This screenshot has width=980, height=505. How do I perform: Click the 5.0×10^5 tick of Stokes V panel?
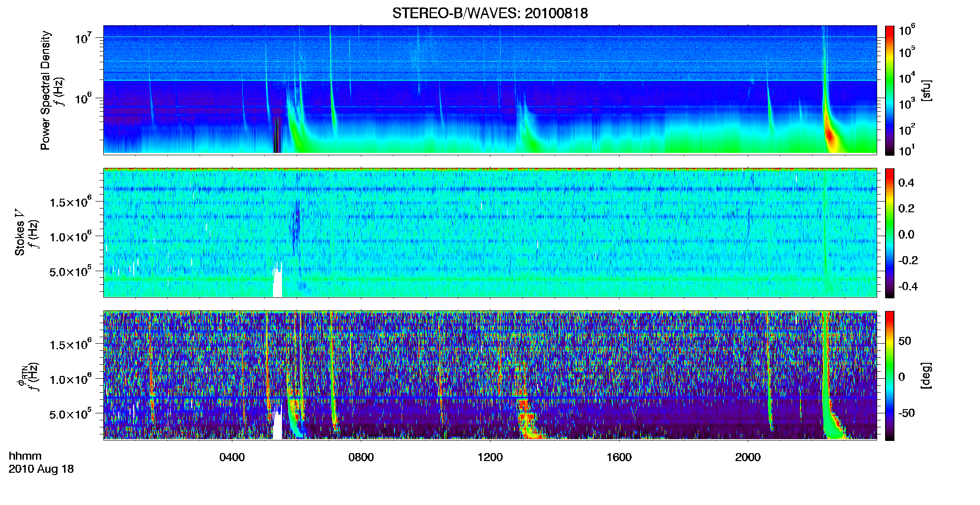click(71, 271)
